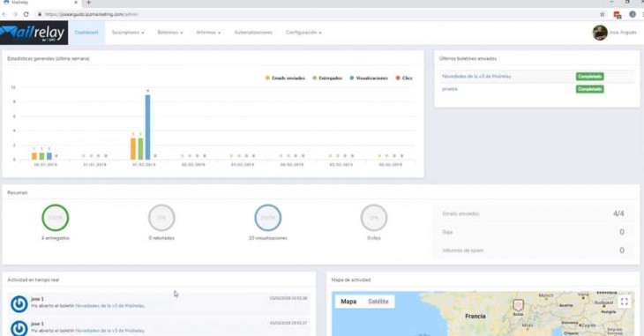Screen dimensions: 644x336
Task: Click the 0 clics progress circle
Action: [x=374, y=218]
